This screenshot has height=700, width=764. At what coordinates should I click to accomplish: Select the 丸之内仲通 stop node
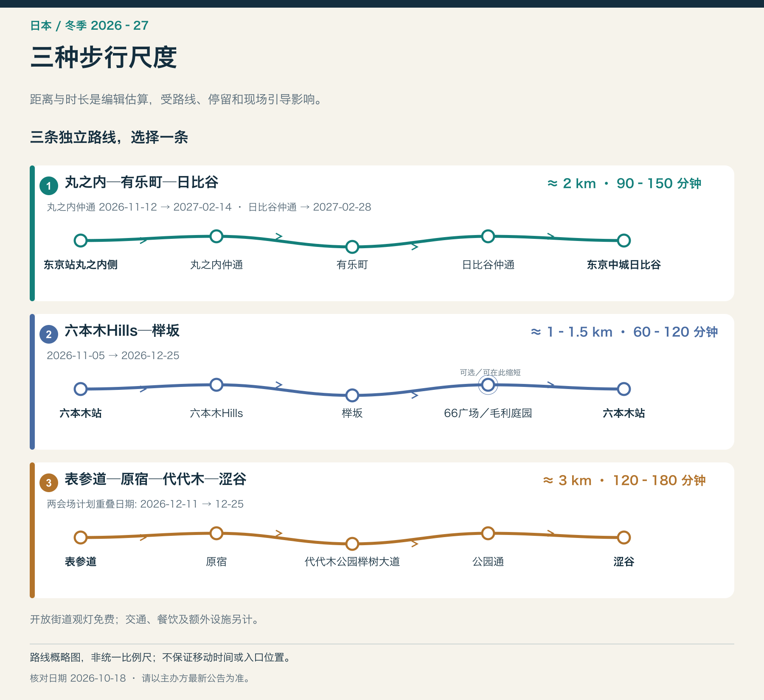(216, 236)
